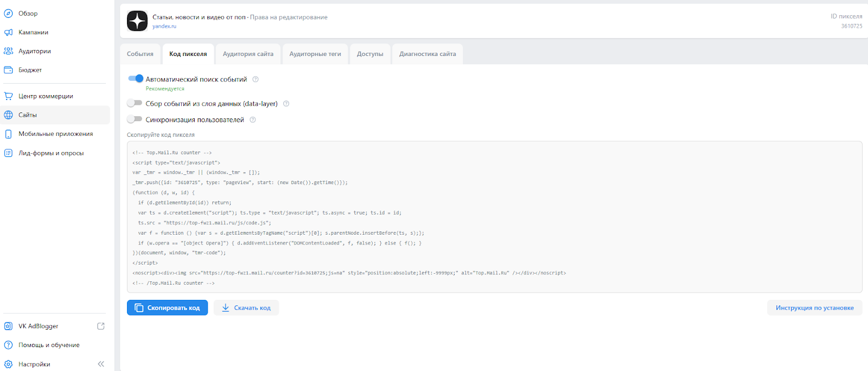Disable Автоматический поиск событий toggle
Viewport: 868px width, 371px height.
click(135, 79)
